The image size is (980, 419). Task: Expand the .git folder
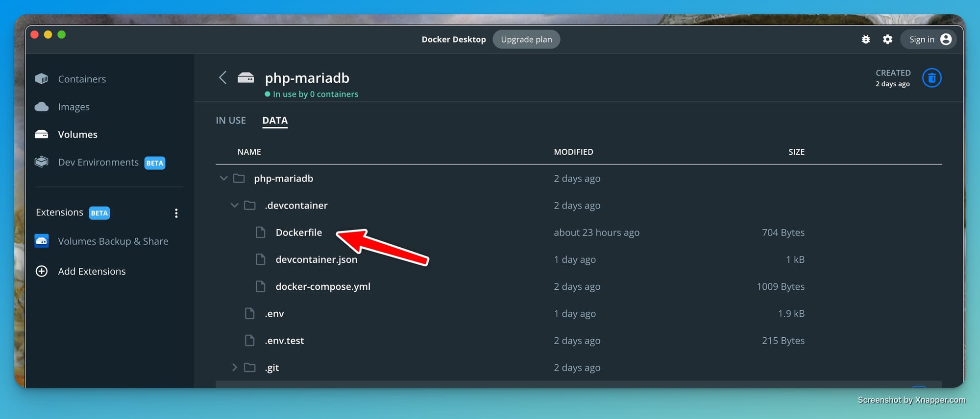point(234,367)
